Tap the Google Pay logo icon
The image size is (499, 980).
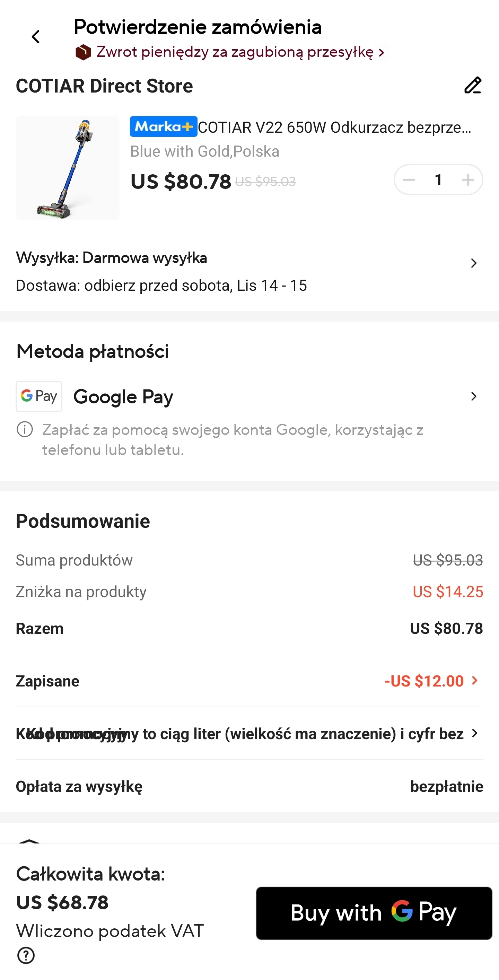39,396
